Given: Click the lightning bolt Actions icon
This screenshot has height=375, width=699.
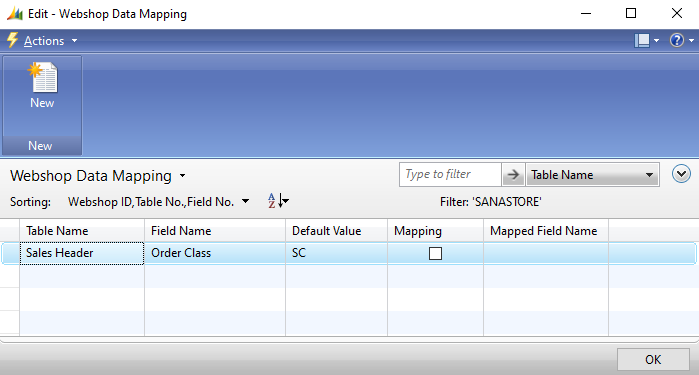Looking at the screenshot, I should coord(12,40).
